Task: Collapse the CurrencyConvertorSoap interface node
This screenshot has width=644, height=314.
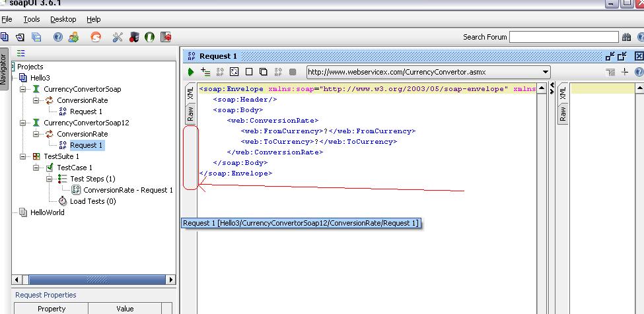Action: (x=23, y=89)
